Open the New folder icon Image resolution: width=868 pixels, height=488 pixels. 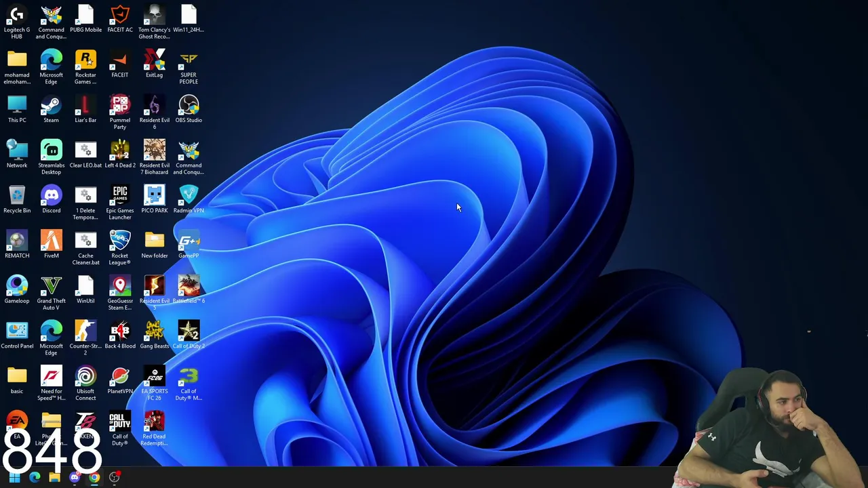point(155,245)
